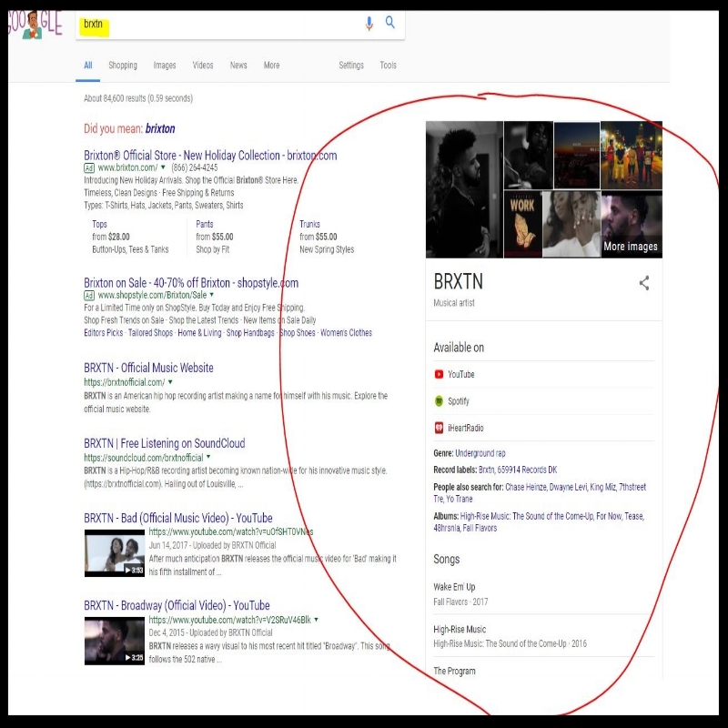The height and width of the screenshot is (728, 728).
Task: Click the Tops sitelink
Action: tap(99, 224)
